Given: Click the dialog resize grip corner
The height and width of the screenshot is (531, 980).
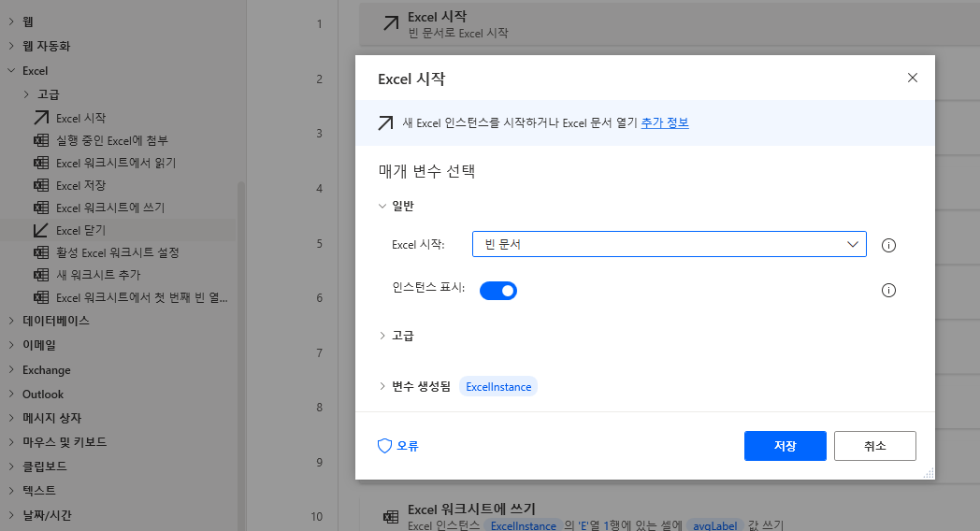Looking at the screenshot, I should click(x=929, y=474).
